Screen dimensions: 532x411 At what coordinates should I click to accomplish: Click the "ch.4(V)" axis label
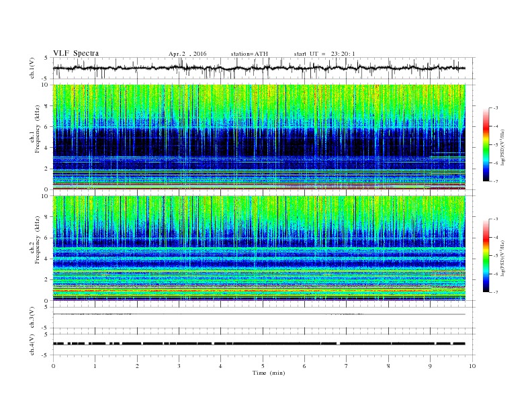click(x=32, y=345)
